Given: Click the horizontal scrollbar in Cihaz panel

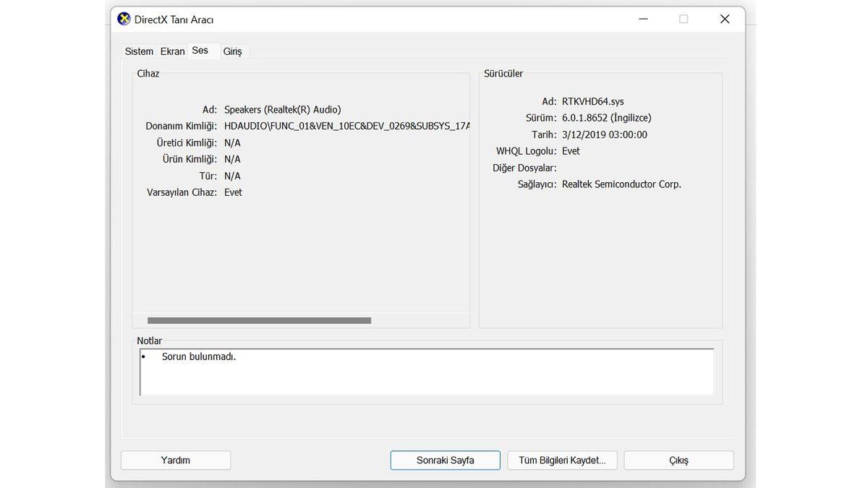Looking at the screenshot, I should pos(259,320).
